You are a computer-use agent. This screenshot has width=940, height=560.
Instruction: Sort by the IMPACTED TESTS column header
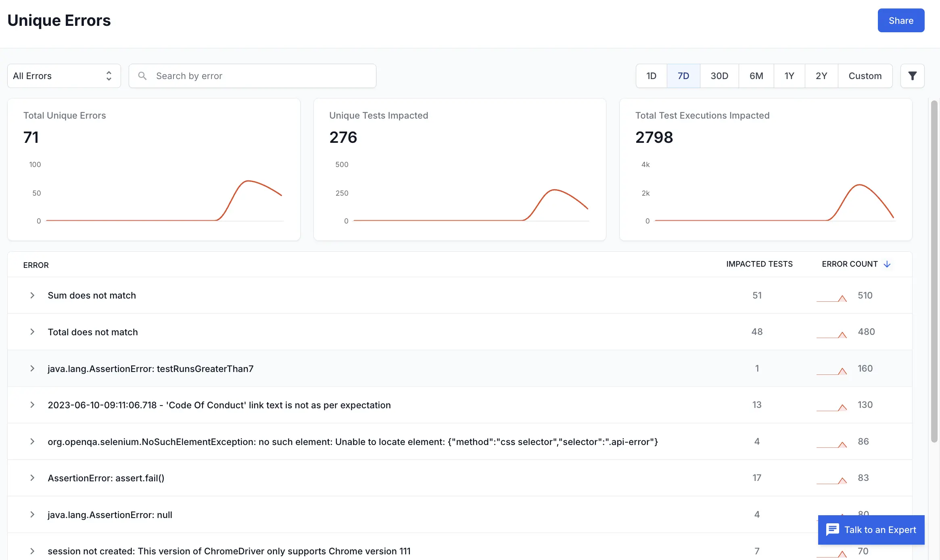click(x=759, y=264)
